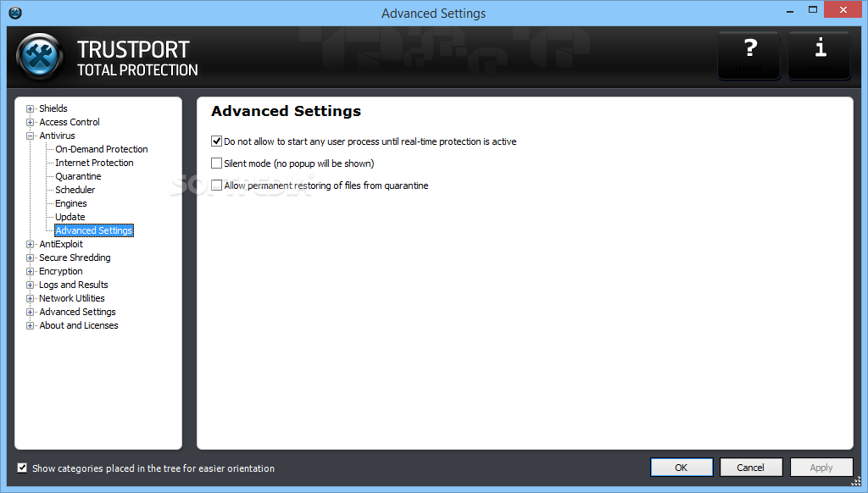Open the Manual question-mark button
The width and height of the screenshot is (868, 493).
(x=749, y=55)
